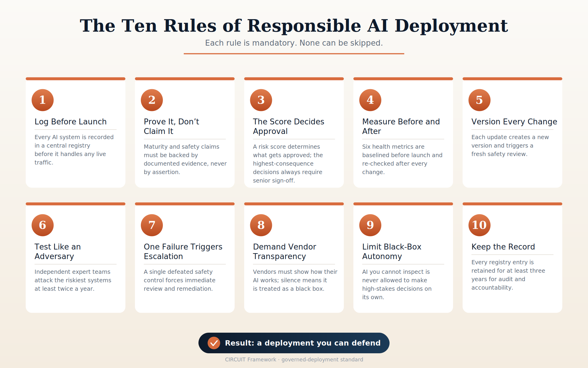This screenshot has width=588, height=368.
Task: Click the main title 'The Ten Rules of Responsible AI Deployment'
Action: 294,26
